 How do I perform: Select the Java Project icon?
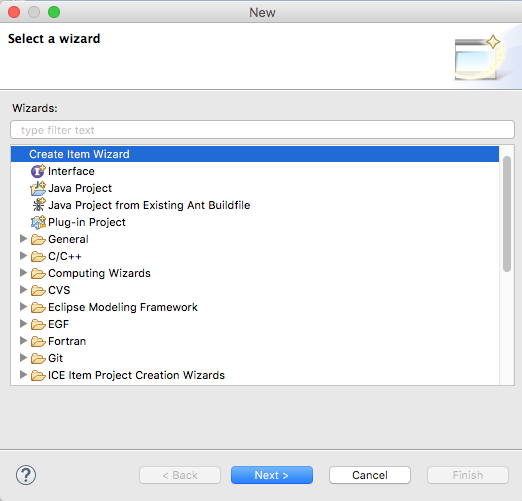pyautogui.click(x=38, y=188)
